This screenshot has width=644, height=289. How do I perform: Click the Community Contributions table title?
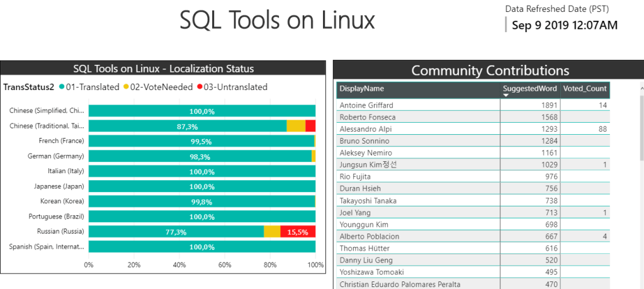pyautogui.click(x=490, y=71)
